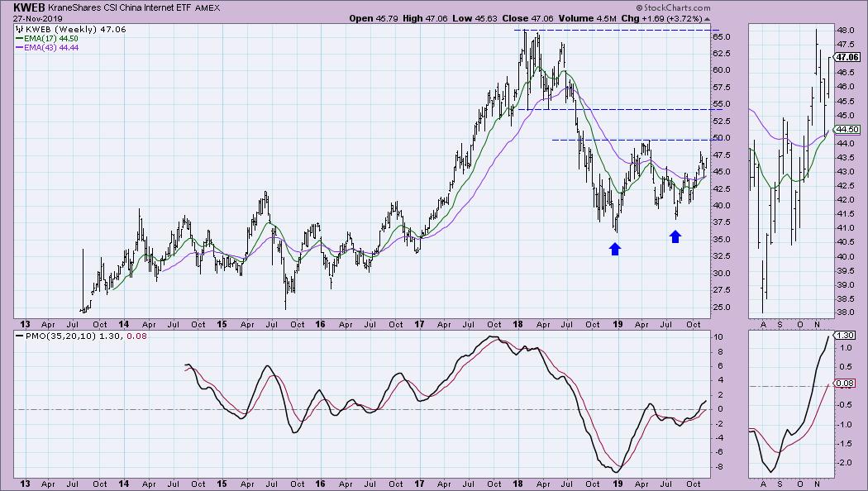Click year 14 on the price panel time axis

[123, 324]
